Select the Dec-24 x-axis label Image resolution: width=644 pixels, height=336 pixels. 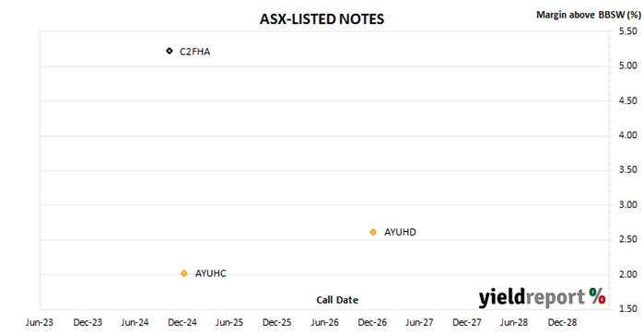(181, 322)
